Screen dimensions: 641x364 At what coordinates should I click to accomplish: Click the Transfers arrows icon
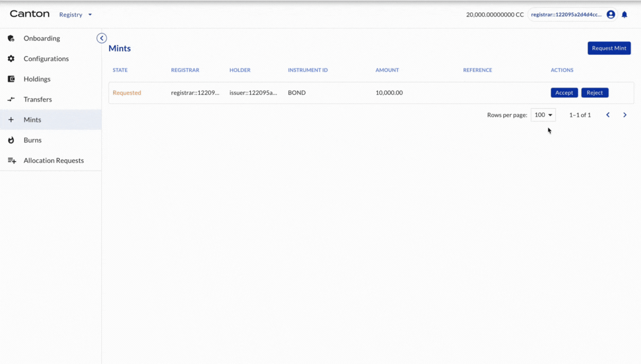coord(11,100)
